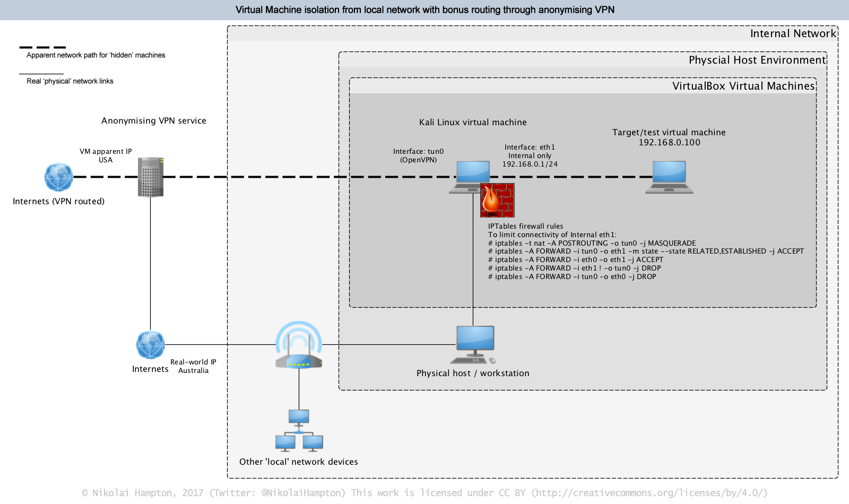Click the rightmost local network device monitor
The image size is (849, 504).
(314, 442)
